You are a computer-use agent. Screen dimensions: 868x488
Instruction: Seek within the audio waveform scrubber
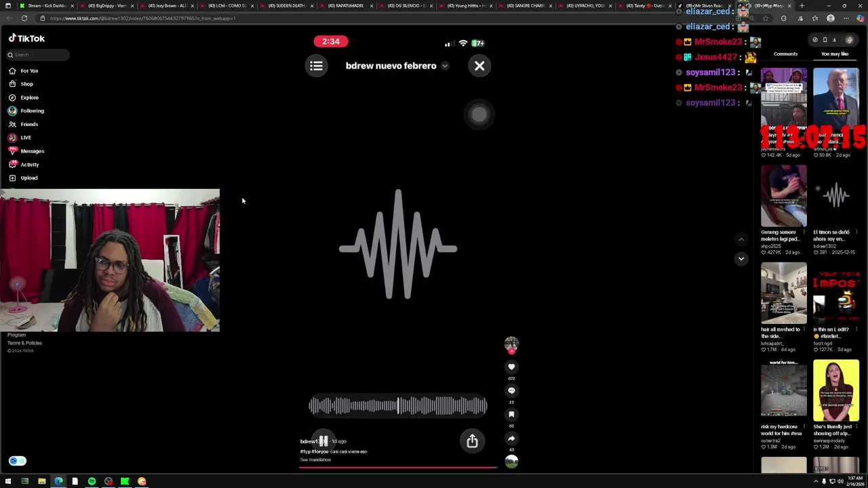[398, 406]
